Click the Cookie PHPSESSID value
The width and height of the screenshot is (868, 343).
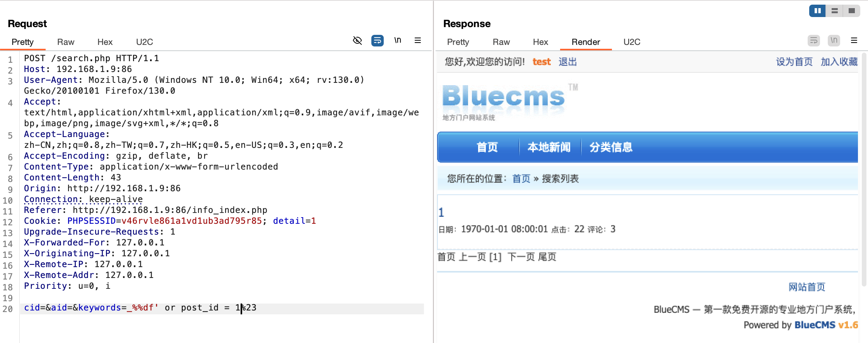191,221
